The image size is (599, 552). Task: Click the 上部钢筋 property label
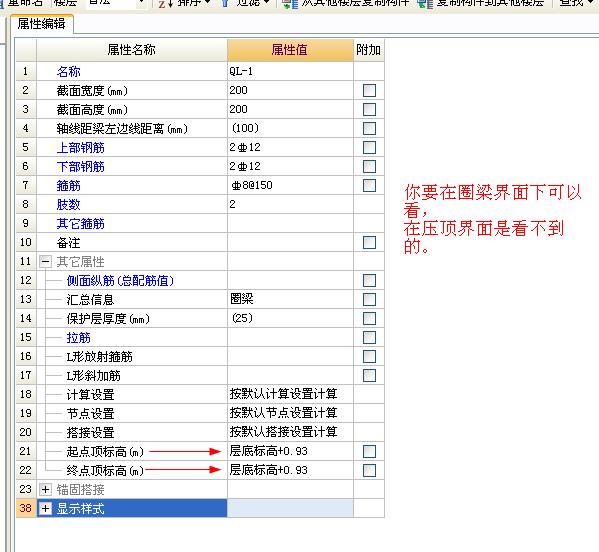80,147
